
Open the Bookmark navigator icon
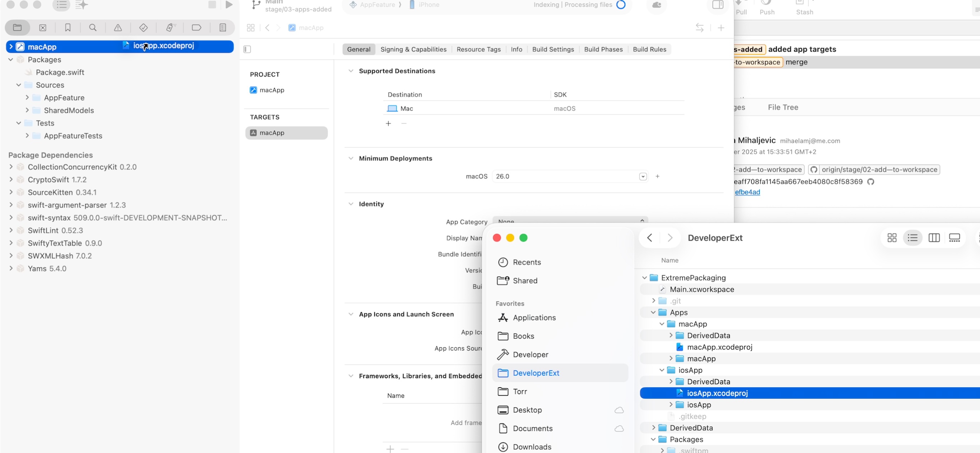[x=68, y=27]
